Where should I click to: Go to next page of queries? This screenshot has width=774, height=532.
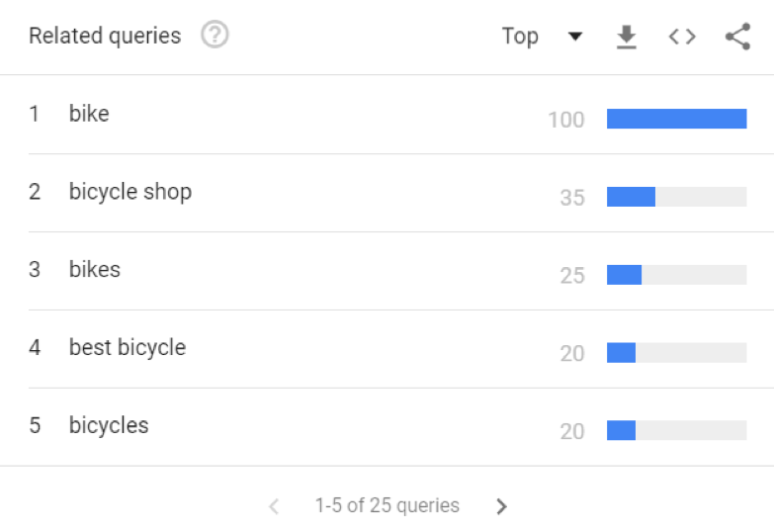pos(501,506)
